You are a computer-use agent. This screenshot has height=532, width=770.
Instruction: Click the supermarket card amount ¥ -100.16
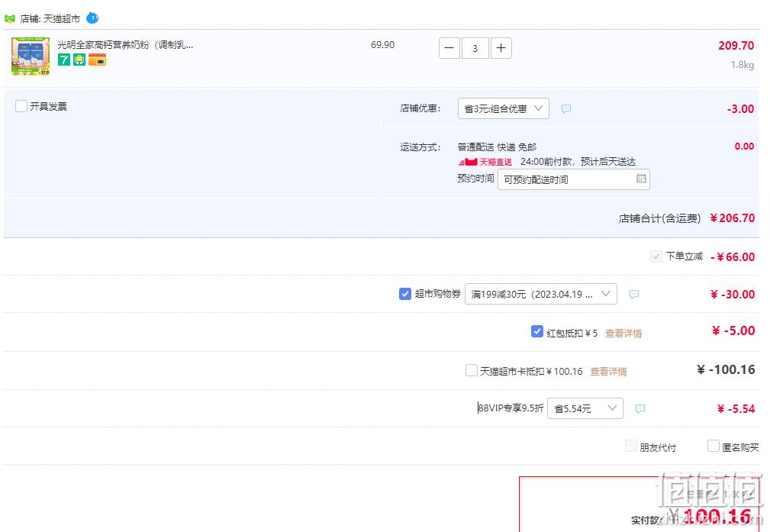[x=726, y=369]
